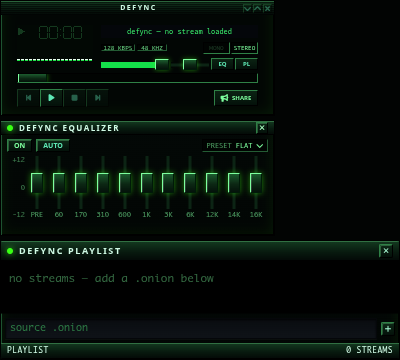Click the PLAYLIST status bar label

click(x=28, y=350)
